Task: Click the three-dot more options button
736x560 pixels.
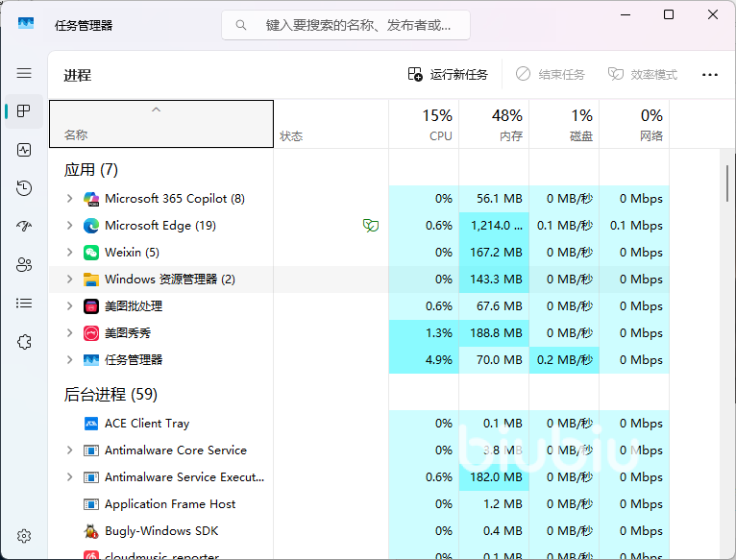Action: point(710,75)
